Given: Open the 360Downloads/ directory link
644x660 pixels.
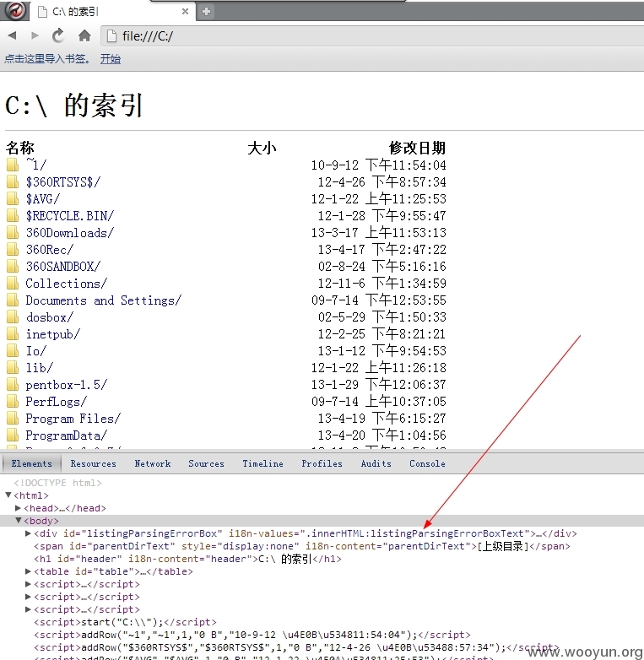Looking at the screenshot, I should pos(70,232).
